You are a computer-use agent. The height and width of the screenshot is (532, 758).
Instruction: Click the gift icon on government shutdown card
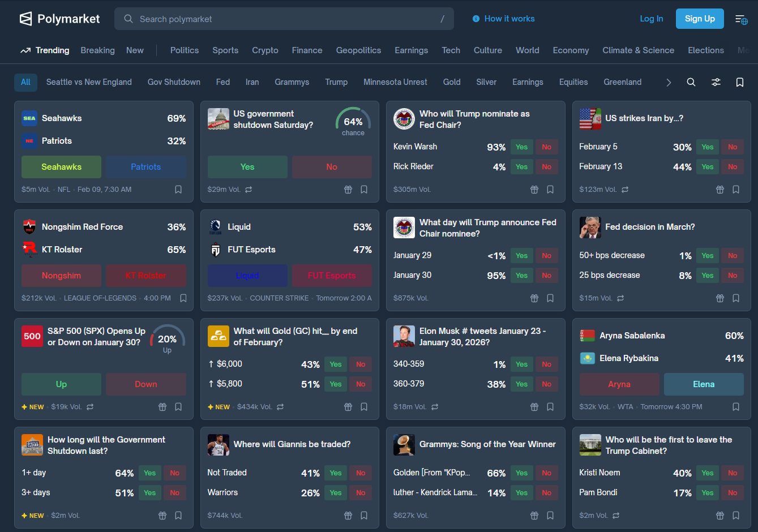pos(348,190)
